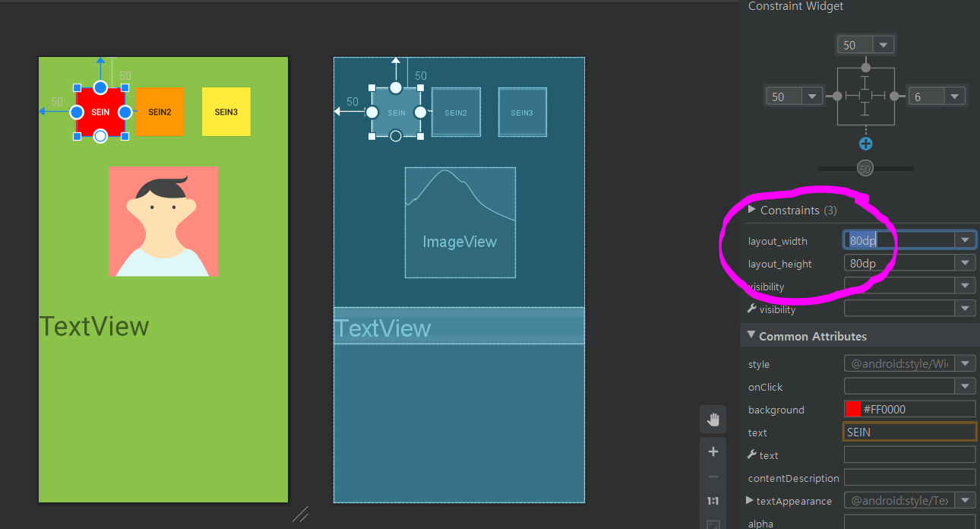The height and width of the screenshot is (529, 980).
Task: Open layout_height dropdown arrow
Action: [x=965, y=263]
